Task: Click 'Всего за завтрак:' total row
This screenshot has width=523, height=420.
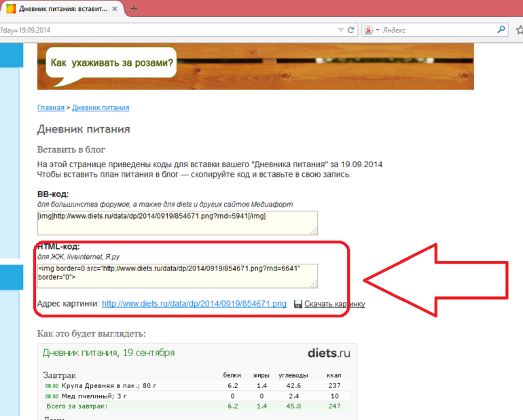Action: point(197,406)
